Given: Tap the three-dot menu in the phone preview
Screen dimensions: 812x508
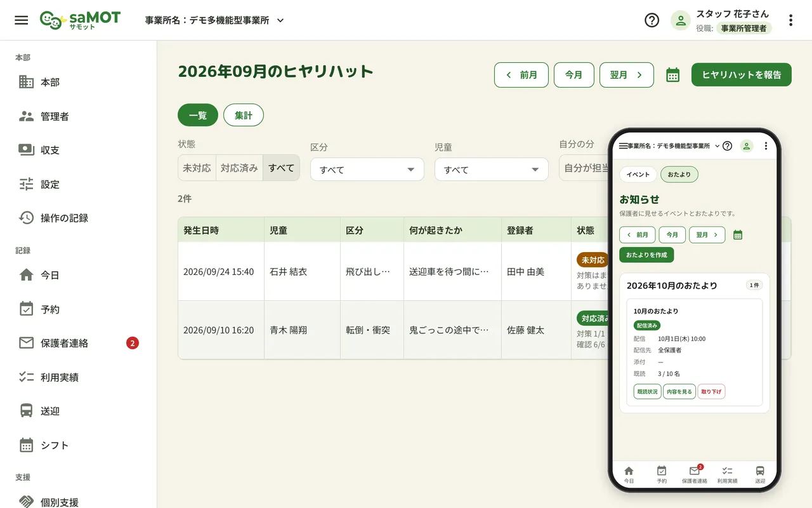Looking at the screenshot, I should [x=766, y=146].
